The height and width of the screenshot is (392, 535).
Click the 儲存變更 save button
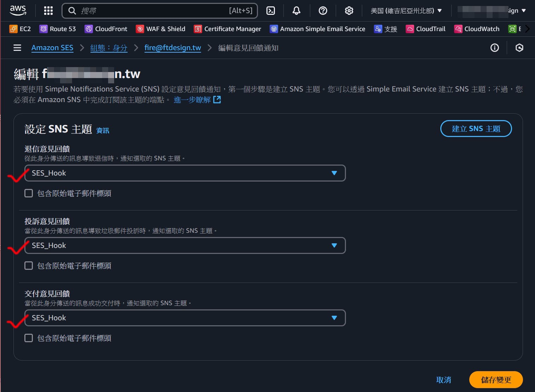click(496, 380)
